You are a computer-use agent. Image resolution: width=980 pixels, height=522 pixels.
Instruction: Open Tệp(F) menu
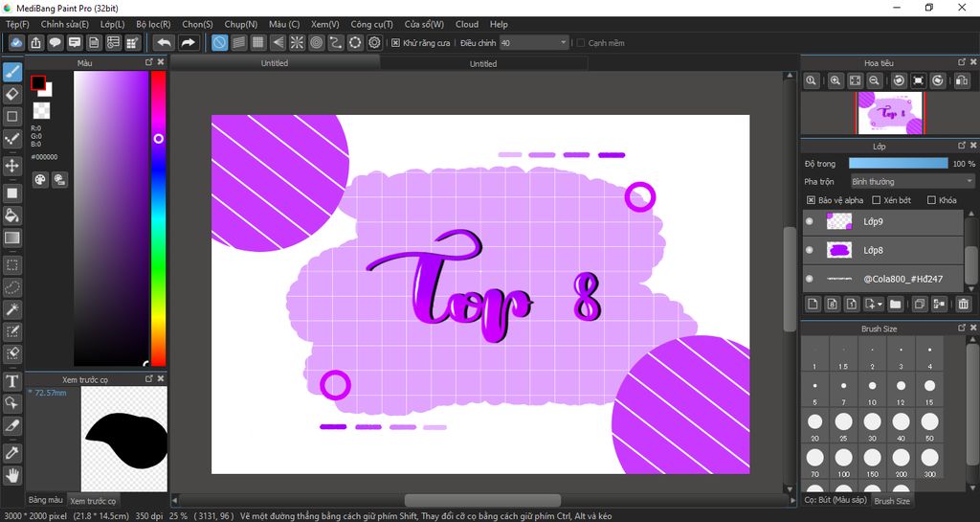click(x=17, y=24)
